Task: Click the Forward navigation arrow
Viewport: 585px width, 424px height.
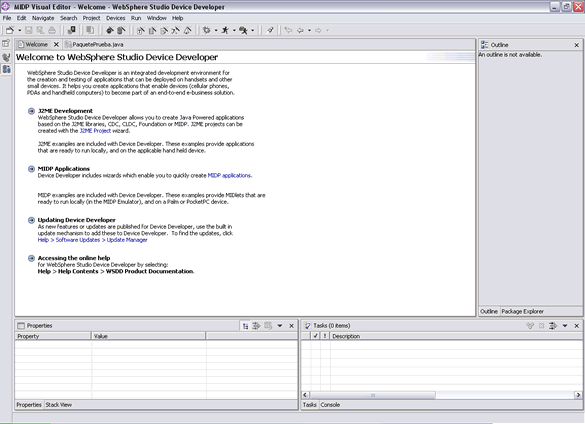Action: [x=318, y=30]
